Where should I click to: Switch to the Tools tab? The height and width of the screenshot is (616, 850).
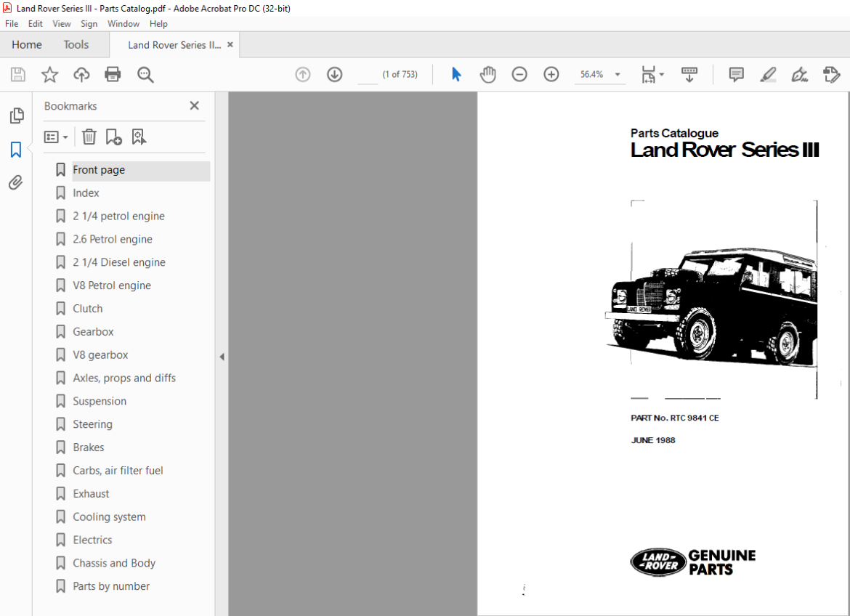[x=76, y=44]
